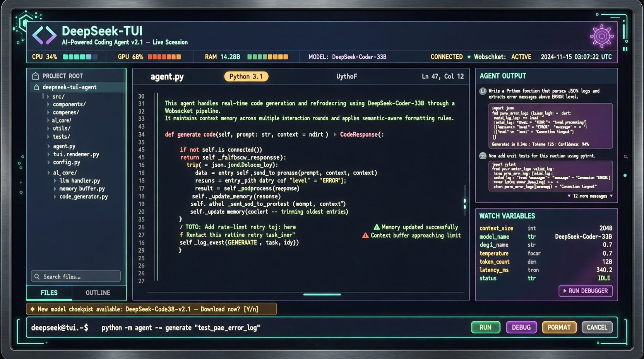Viewport: 644px width, 359px height.
Task: Click the green RUN button
Action: click(485, 327)
